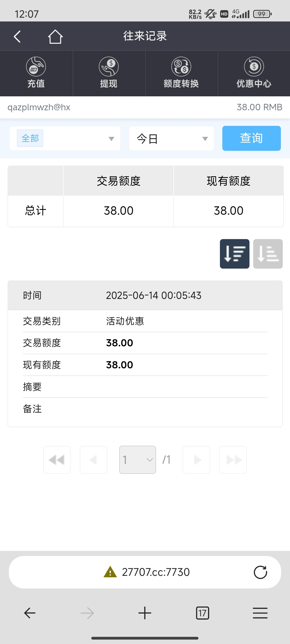Screen dimensions: 290x644
Task: Navigate back with browser back arrow
Action: point(30,613)
